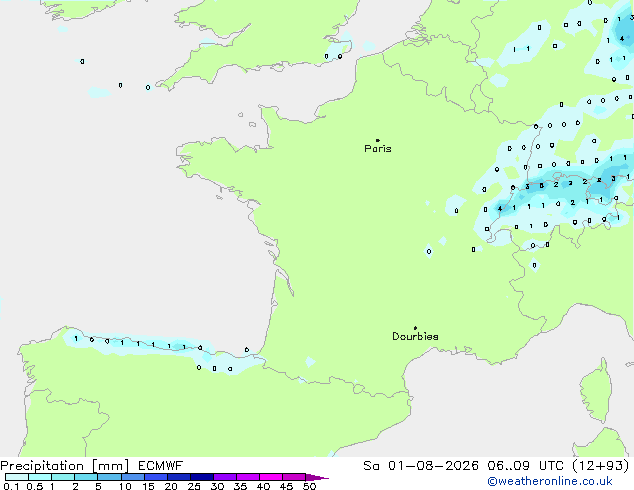Image resolution: width=634 pixels, height=490 pixels.
Task: Click the Dourbies city label
Action: coord(415,336)
